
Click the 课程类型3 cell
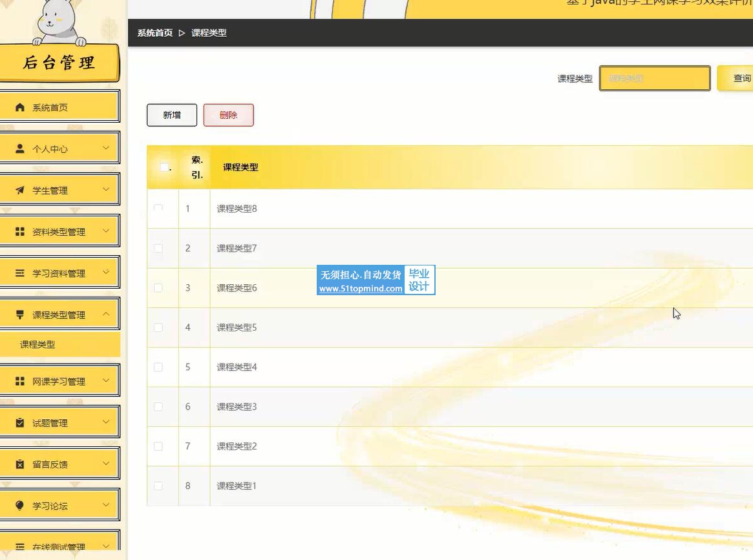[x=237, y=406]
